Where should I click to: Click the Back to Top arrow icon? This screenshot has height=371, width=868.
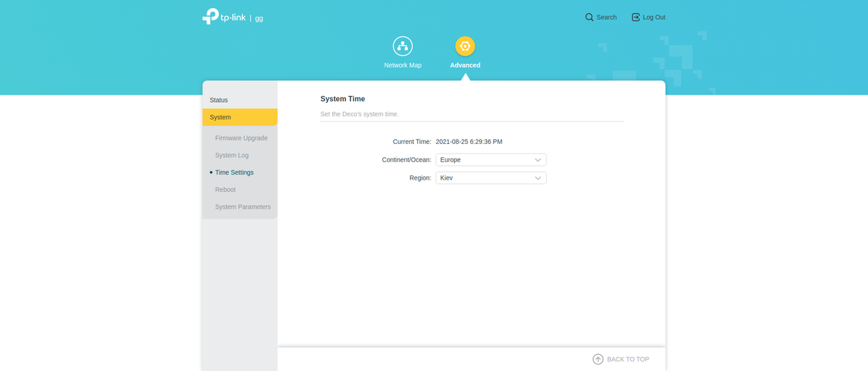pos(598,359)
